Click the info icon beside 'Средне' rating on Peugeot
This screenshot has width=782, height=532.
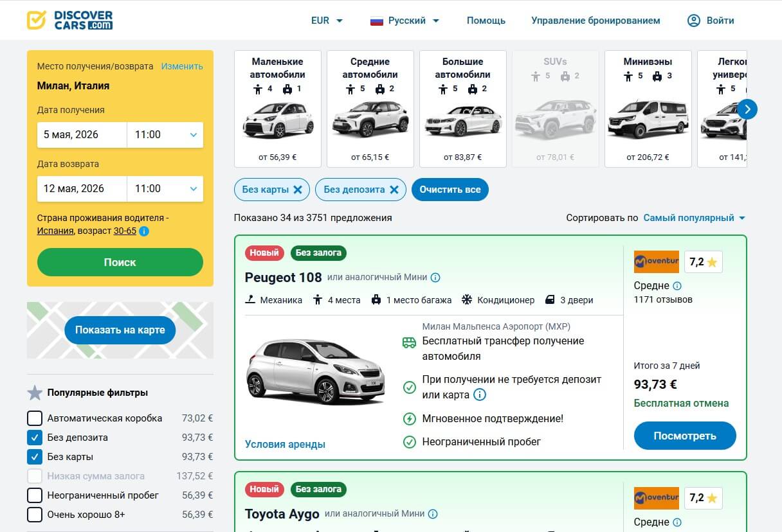click(677, 286)
